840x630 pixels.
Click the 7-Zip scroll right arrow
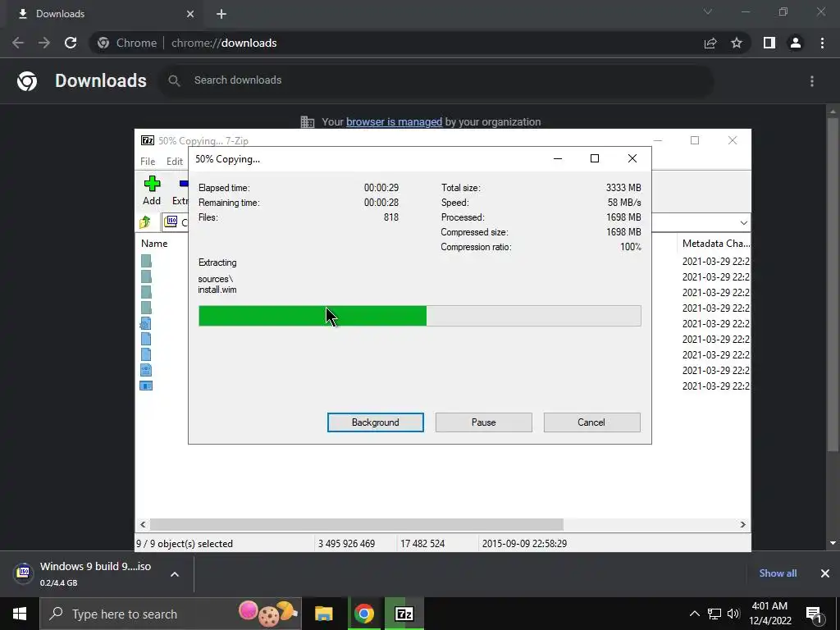click(742, 524)
